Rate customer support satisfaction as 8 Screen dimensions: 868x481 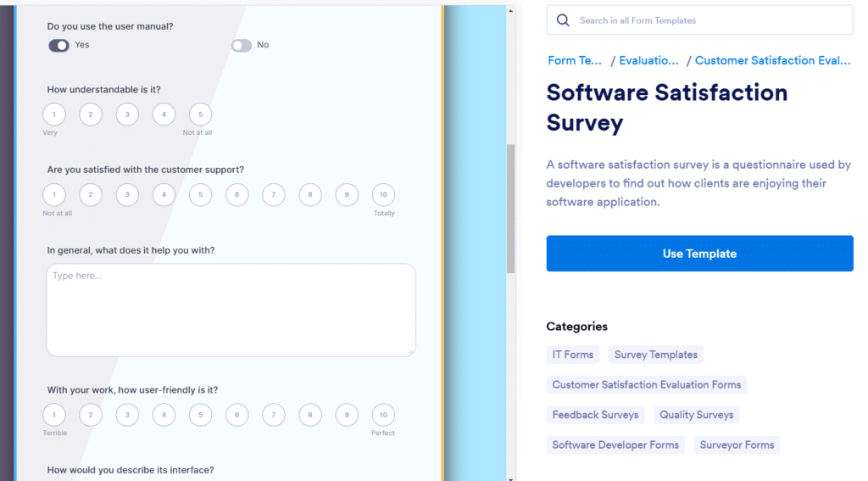[x=310, y=194]
